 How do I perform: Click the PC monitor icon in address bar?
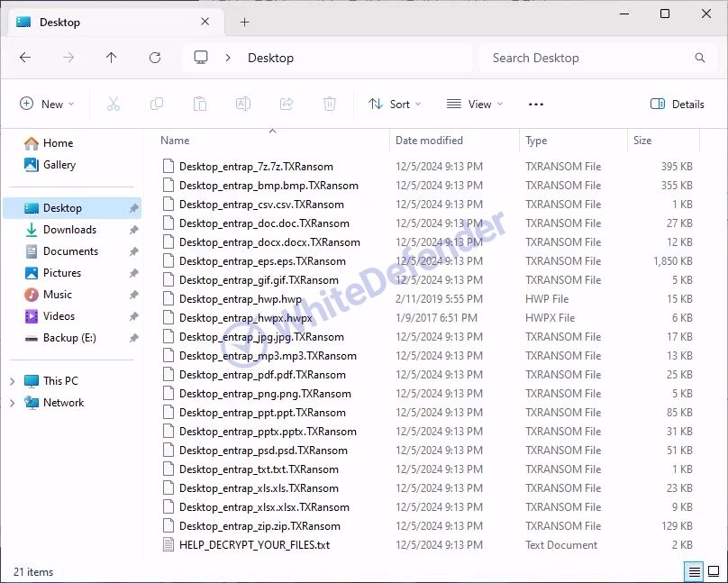pyautogui.click(x=201, y=58)
